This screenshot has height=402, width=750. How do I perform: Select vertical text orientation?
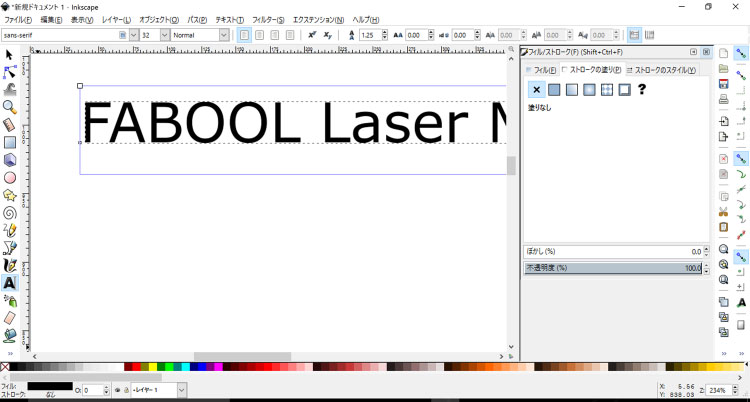coord(650,35)
